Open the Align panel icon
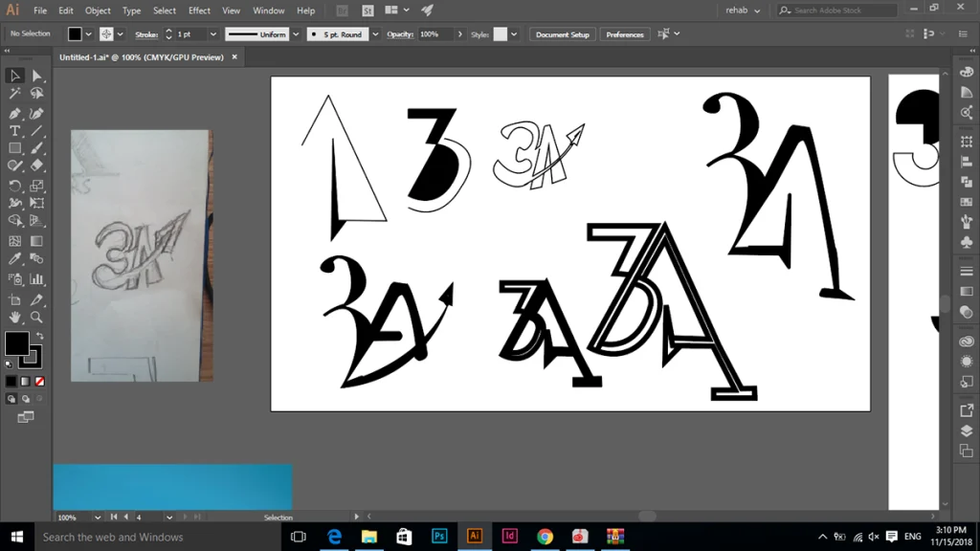The height and width of the screenshot is (551, 980). [967, 162]
